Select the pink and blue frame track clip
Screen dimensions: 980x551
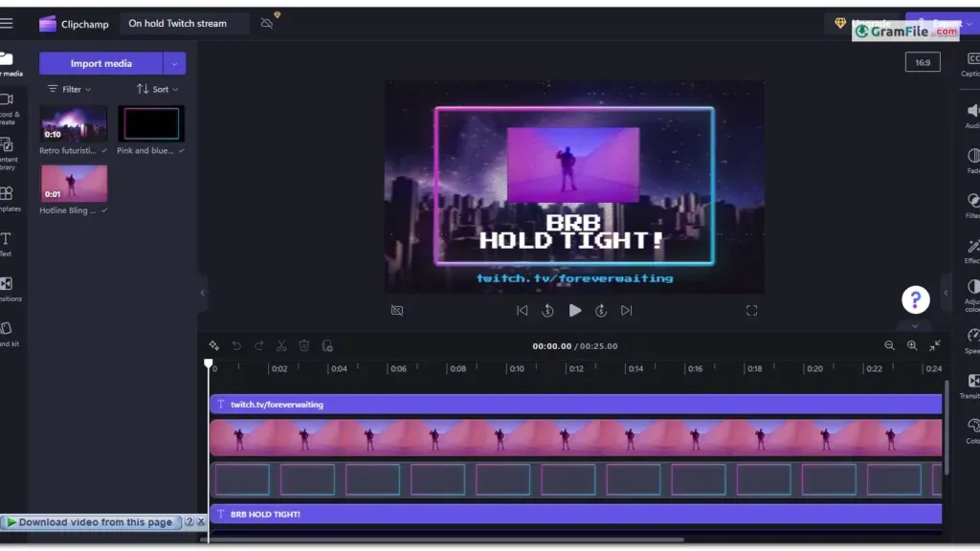tap(575, 480)
